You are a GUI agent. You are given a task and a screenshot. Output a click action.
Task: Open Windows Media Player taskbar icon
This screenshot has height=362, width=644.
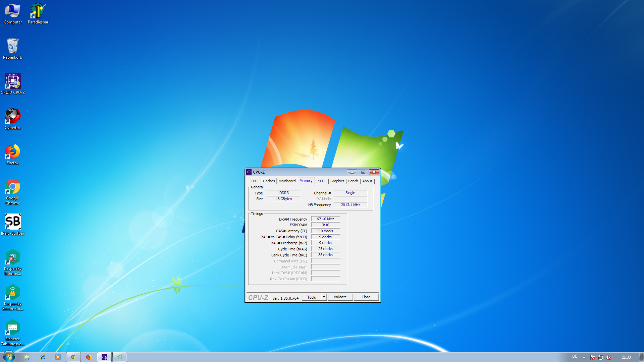tap(58, 357)
